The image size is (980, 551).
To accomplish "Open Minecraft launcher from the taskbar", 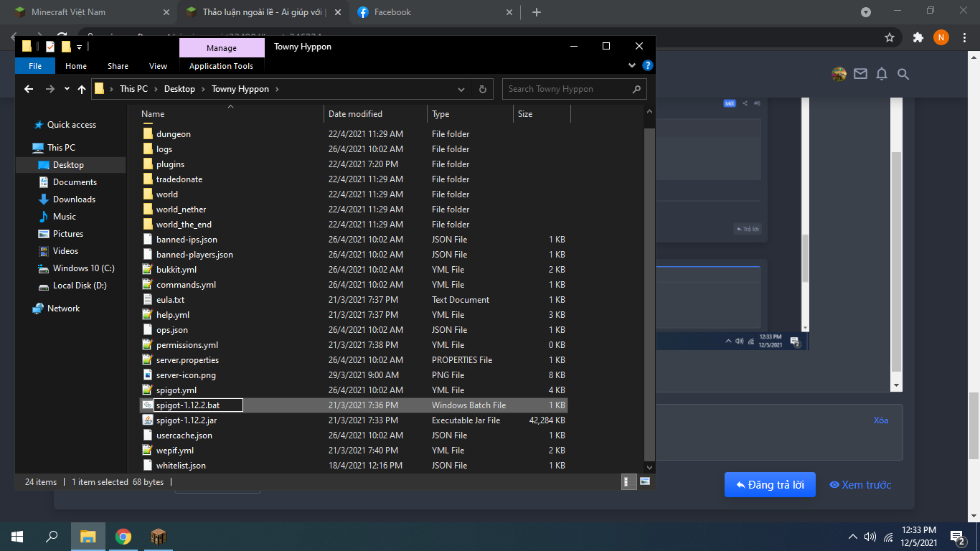I will [159, 536].
